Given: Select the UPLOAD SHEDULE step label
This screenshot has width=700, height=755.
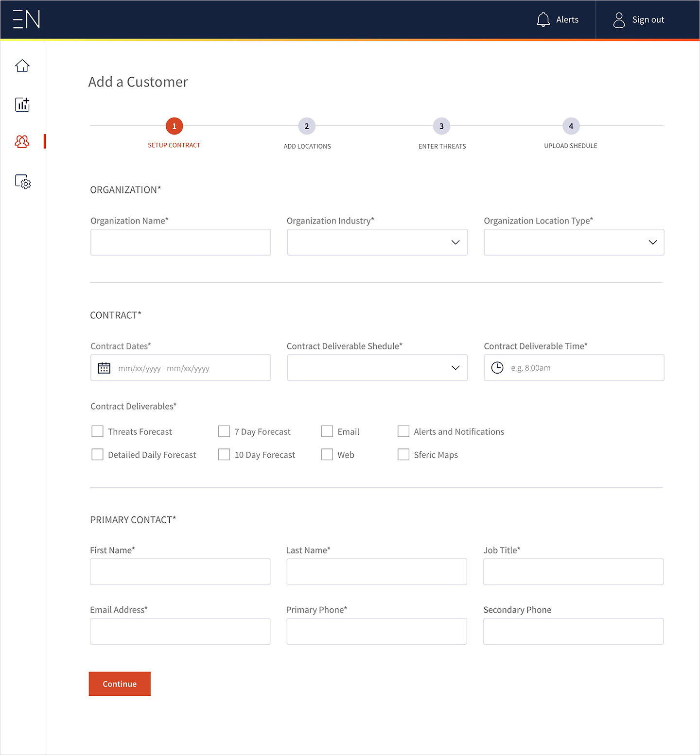Looking at the screenshot, I should click(x=571, y=146).
